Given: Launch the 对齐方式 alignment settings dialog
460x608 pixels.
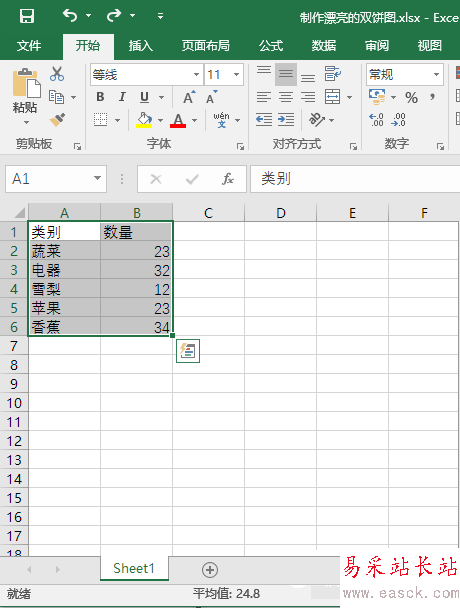Looking at the screenshot, I should [x=353, y=146].
